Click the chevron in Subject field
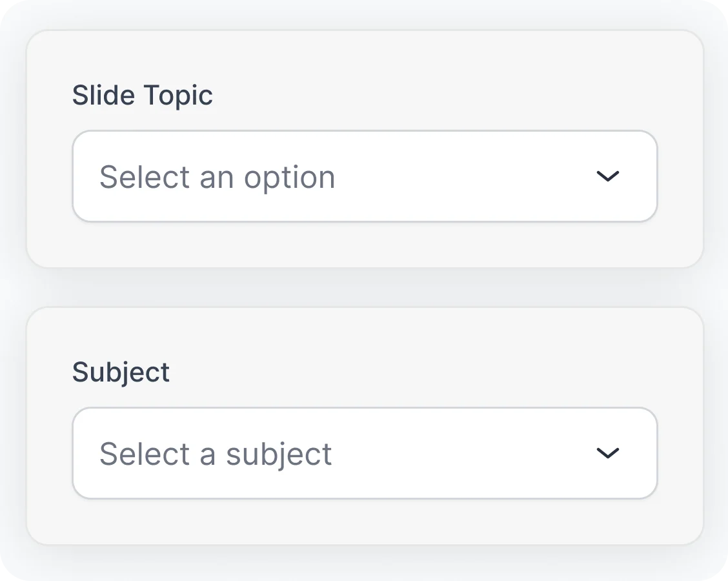 (x=607, y=453)
